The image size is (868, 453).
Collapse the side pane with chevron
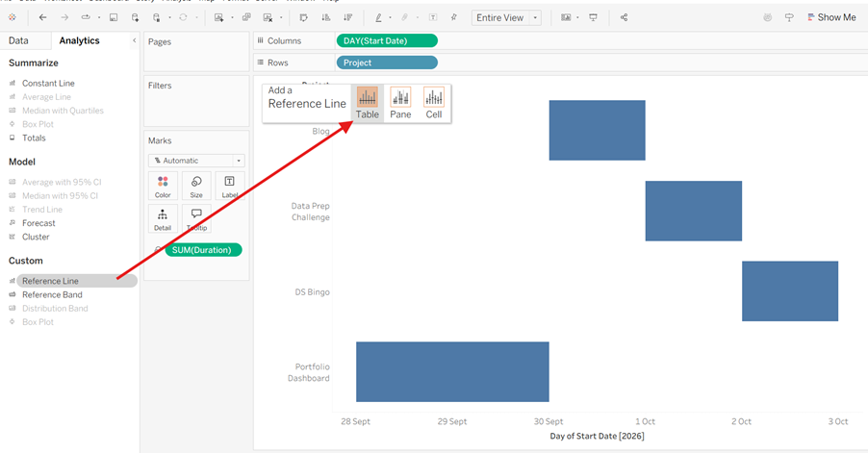pyautogui.click(x=134, y=40)
